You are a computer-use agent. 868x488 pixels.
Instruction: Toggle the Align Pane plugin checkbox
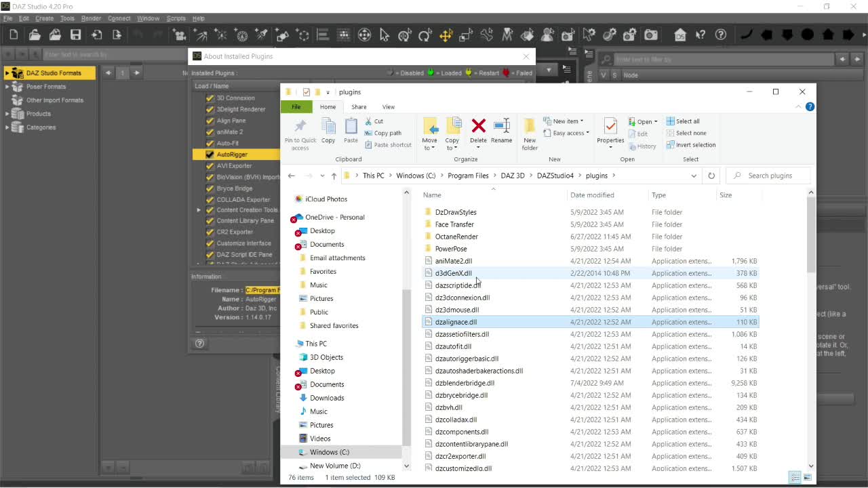tap(210, 121)
